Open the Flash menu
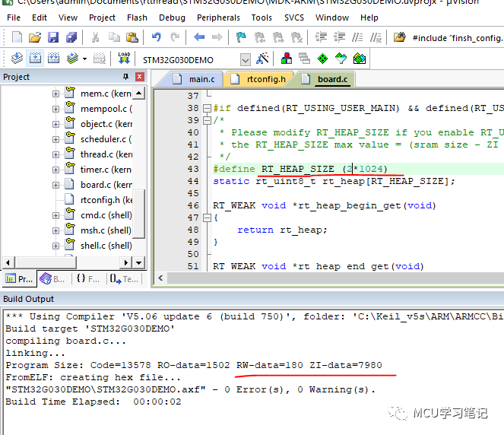Image resolution: width=504 pixels, height=435 pixels. 137,17
